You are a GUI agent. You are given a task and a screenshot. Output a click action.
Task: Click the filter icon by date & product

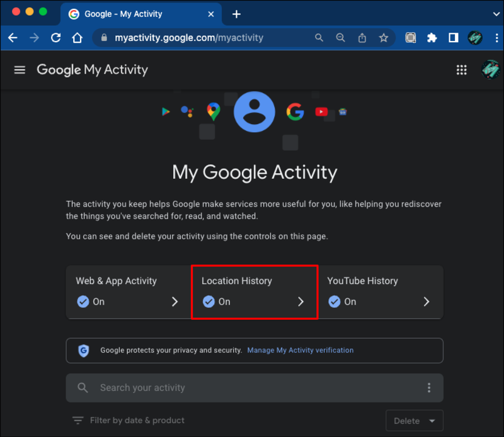[x=77, y=420]
